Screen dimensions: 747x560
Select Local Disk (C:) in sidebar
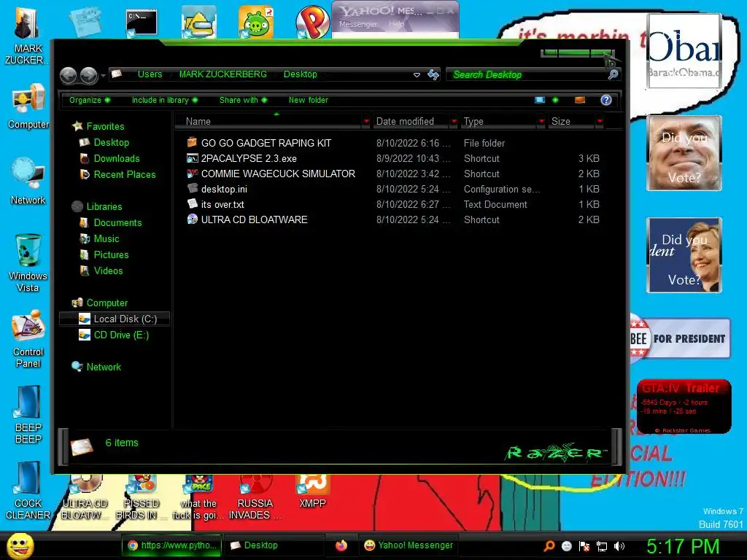pyautogui.click(x=115, y=319)
